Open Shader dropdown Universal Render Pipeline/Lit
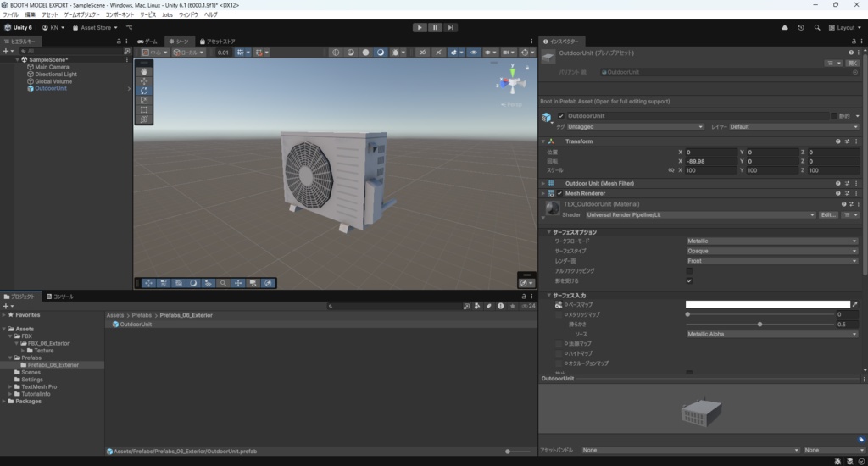 pos(700,214)
